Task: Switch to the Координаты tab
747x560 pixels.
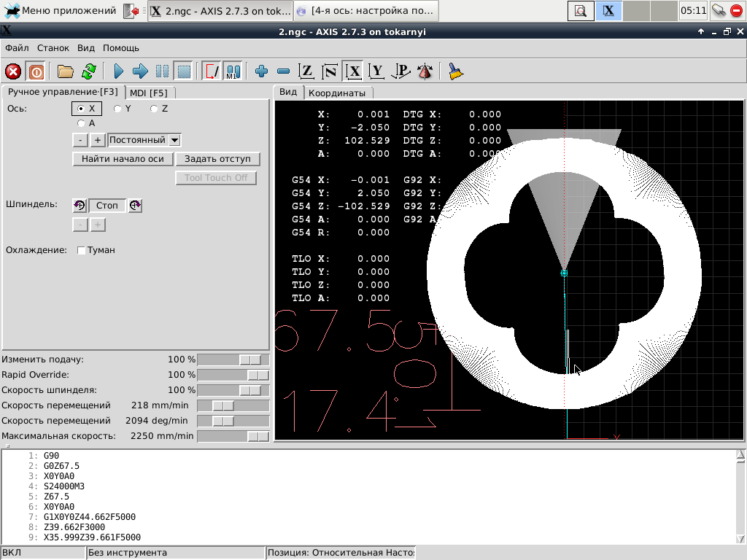Action: click(x=336, y=93)
